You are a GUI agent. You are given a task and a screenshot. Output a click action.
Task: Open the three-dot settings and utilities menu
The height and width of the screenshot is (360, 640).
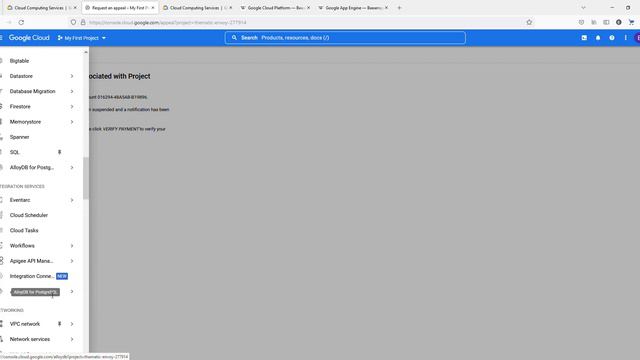[625, 38]
